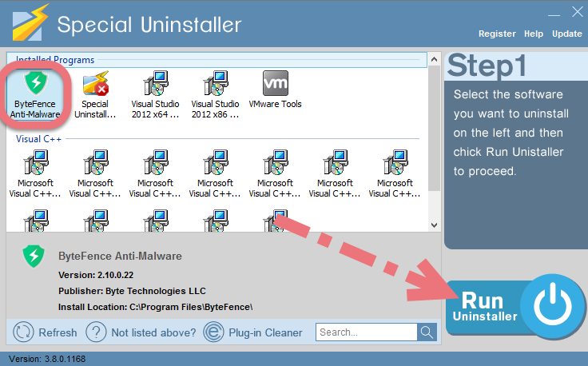Click 'Version: 3.8.0.1168' in status bar
This screenshot has height=366, width=588.
tap(47, 359)
